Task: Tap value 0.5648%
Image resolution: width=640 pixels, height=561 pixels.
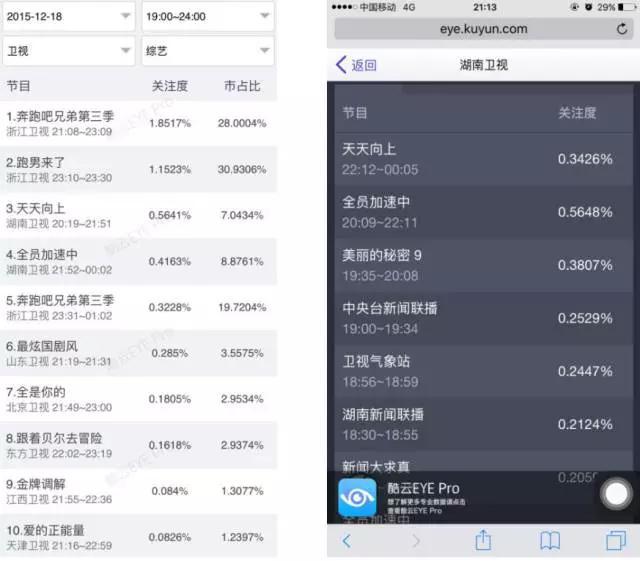Action: (x=585, y=212)
